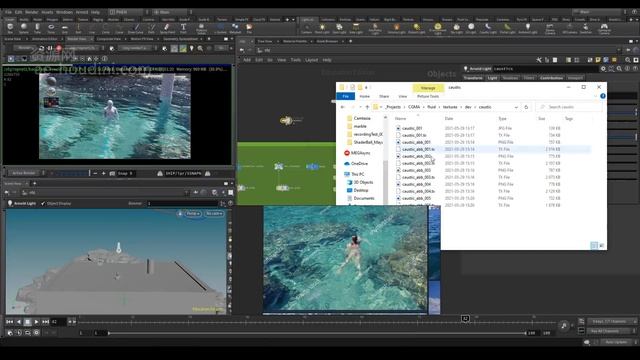Select the Platonic Solids shelf tool
Viewport: 640px width, 360px height.
point(201,29)
